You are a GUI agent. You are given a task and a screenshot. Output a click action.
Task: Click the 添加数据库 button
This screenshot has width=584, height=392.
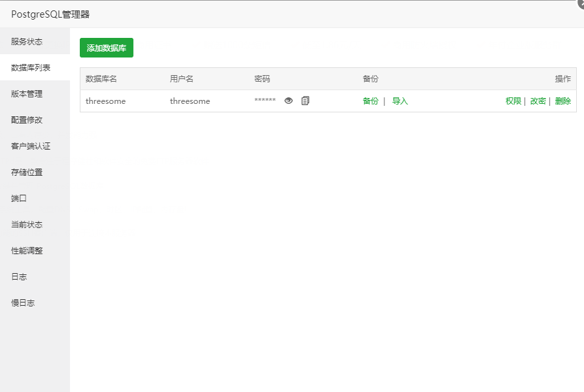[107, 48]
